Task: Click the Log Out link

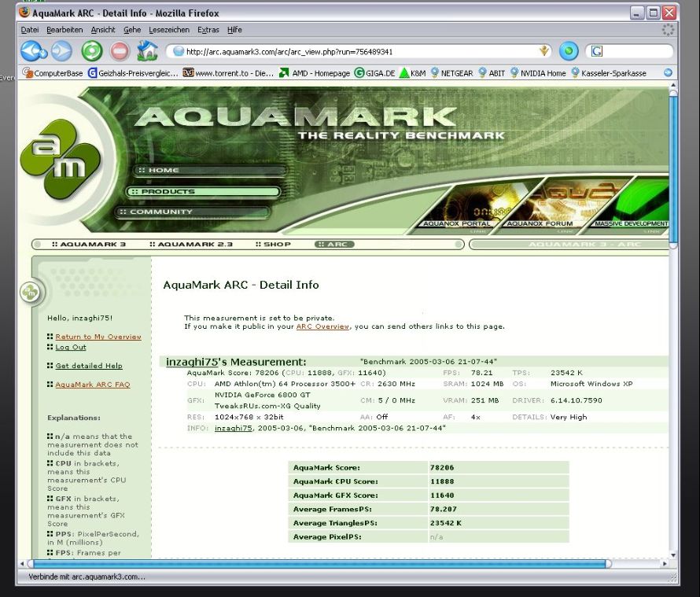Action: (x=71, y=347)
